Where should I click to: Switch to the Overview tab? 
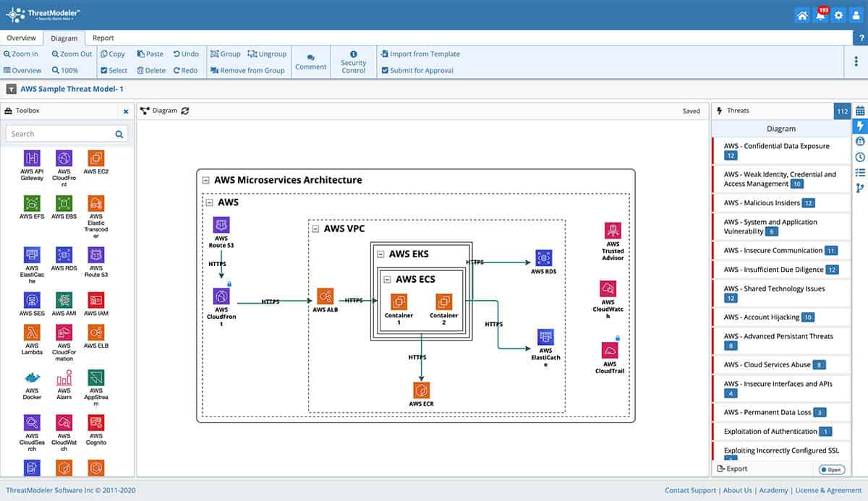[21, 38]
